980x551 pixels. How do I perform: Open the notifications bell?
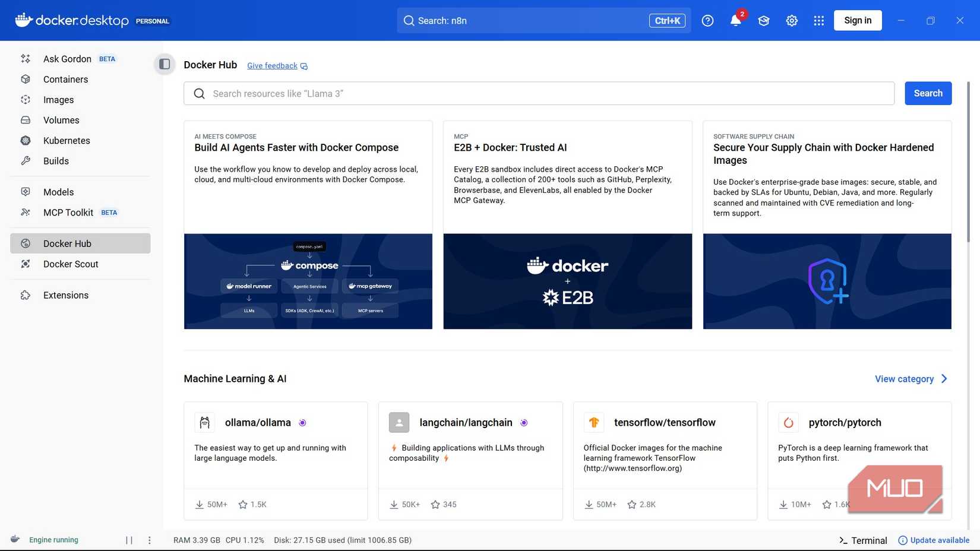[735, 20]
